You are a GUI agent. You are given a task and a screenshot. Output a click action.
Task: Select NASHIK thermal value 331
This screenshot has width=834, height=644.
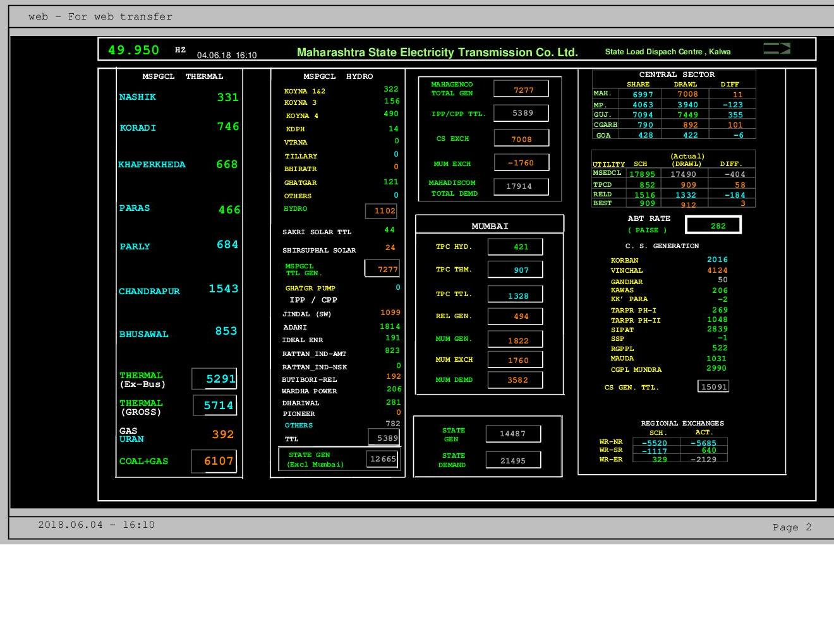tap(227, 97)
